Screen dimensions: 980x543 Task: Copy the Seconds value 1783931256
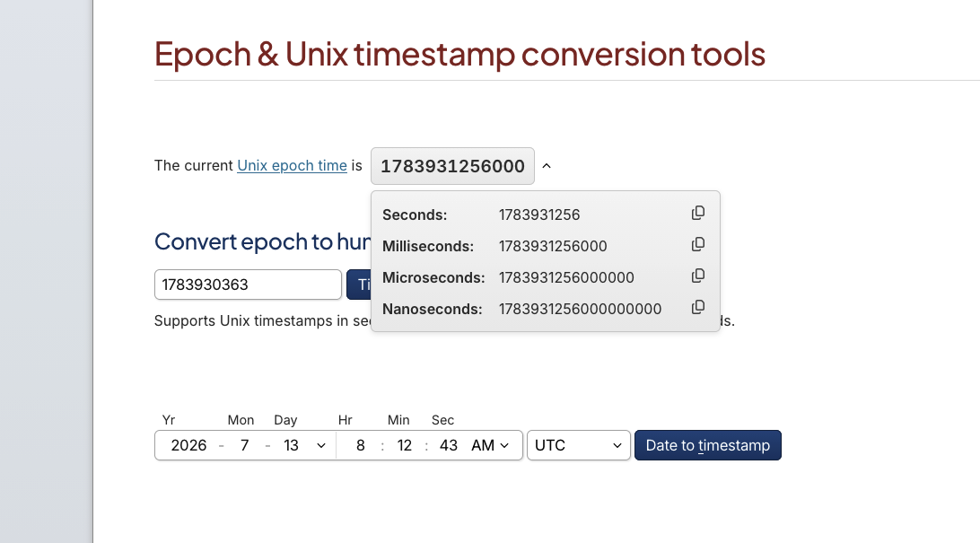click(698, 213)
